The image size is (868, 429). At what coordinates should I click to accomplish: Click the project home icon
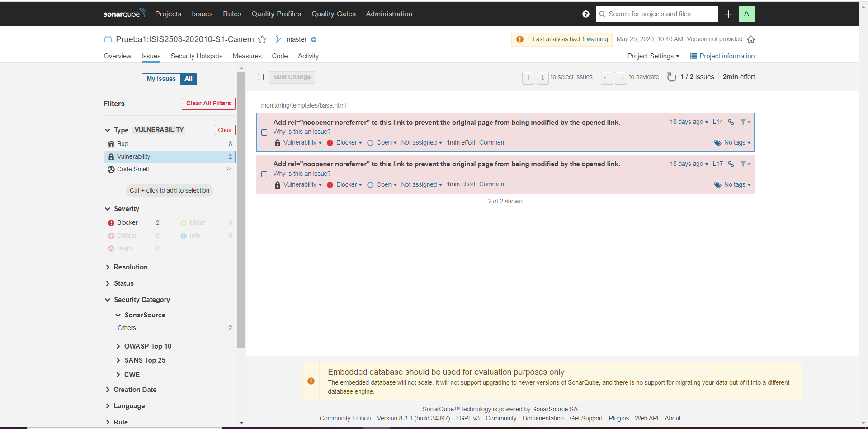tap(751, 39)
